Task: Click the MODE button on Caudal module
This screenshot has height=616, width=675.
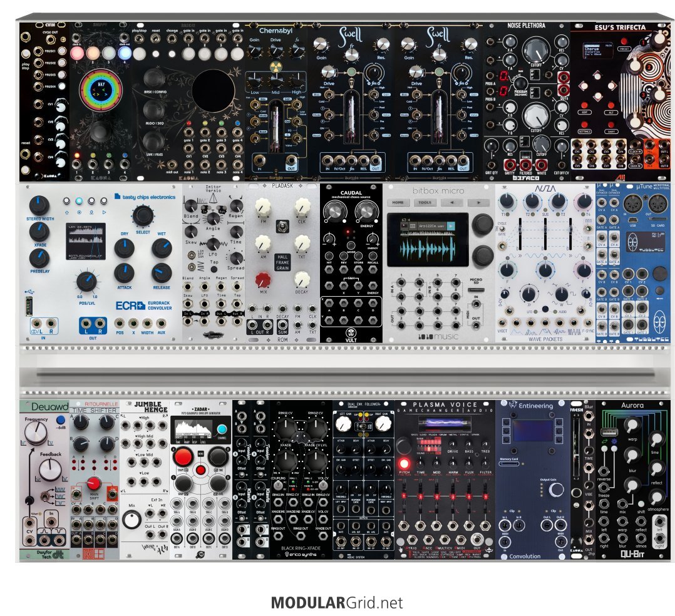Action: 351,244
